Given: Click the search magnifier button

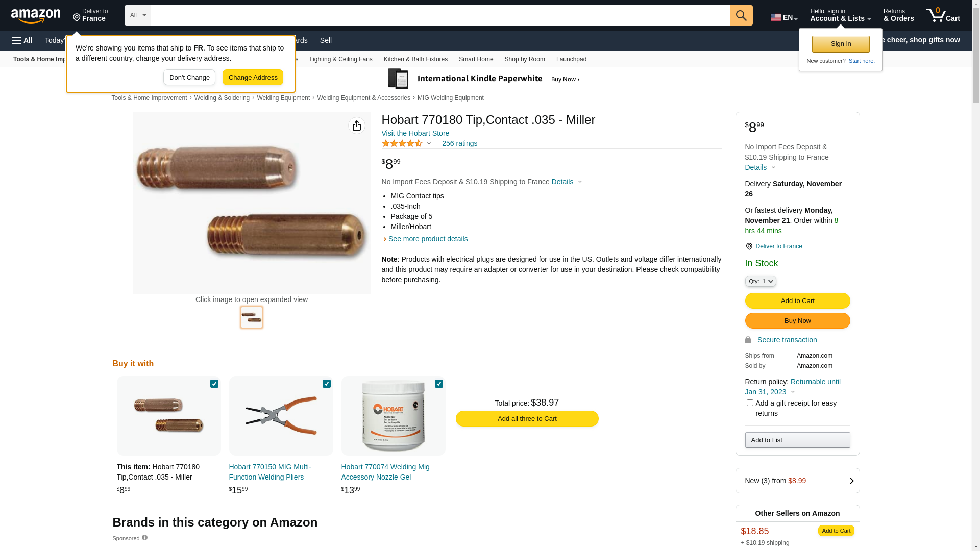Looking at the screenshot, I should (741, 15).
